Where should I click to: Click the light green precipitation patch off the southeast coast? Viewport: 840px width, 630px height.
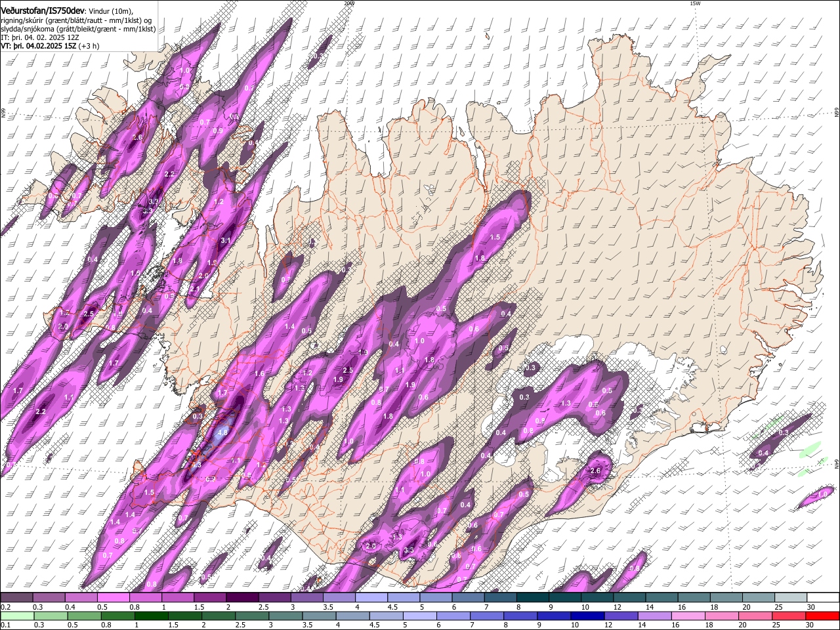click(x=811, y=449)
